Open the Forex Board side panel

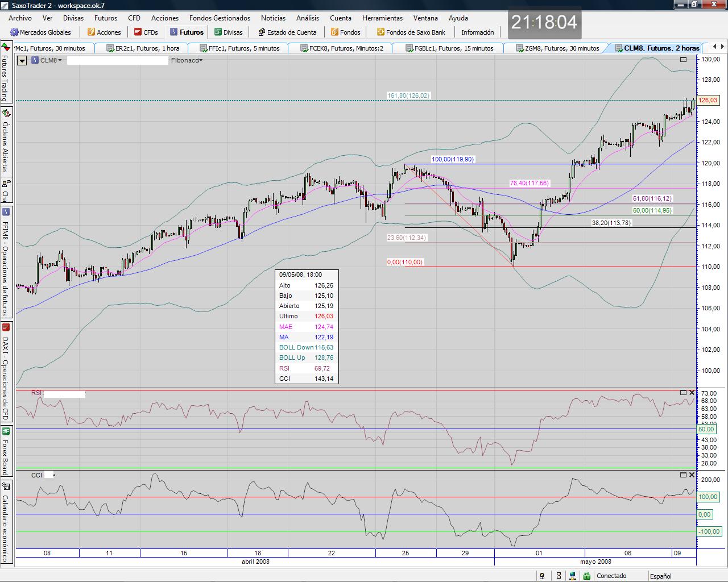click(x=5, y=457)
